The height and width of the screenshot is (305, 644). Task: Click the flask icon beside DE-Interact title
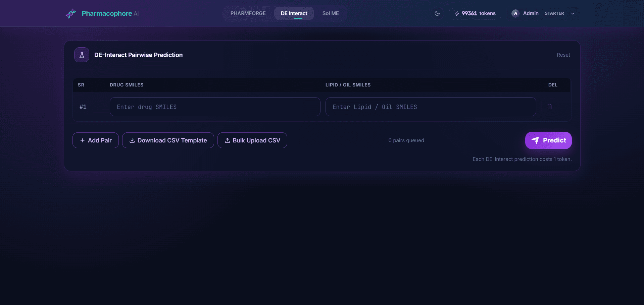point(82,55)
